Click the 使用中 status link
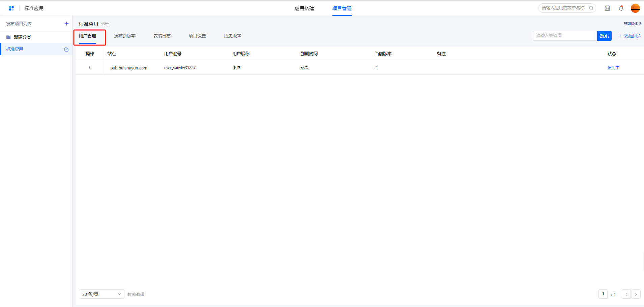Viewport: 644px width, 307px height. (x=613, y=68)
